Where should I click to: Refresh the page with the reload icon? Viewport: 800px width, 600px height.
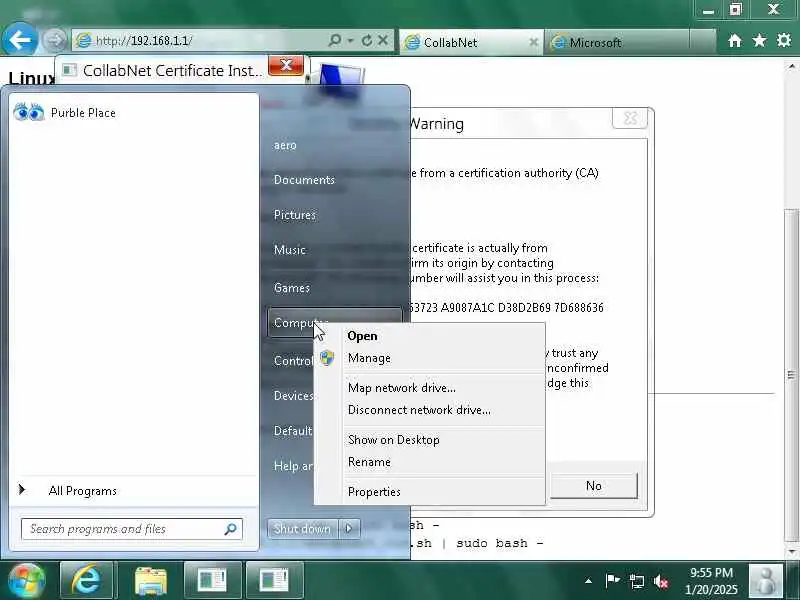click(x=366, y=40)
